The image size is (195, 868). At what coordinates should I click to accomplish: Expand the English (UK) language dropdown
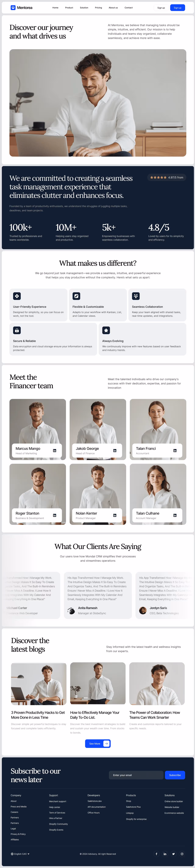20,854
